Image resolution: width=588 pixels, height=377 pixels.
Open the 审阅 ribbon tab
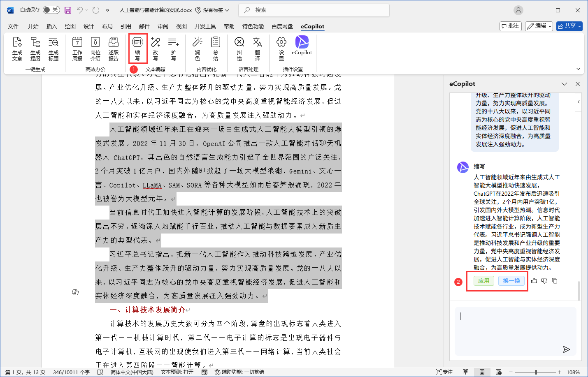[x=163, y=26]
